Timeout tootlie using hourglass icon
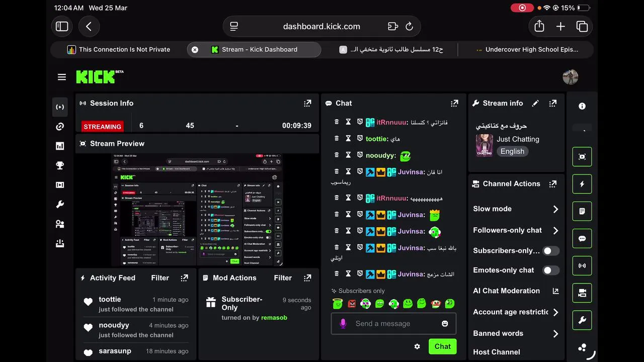 (348, 138)
